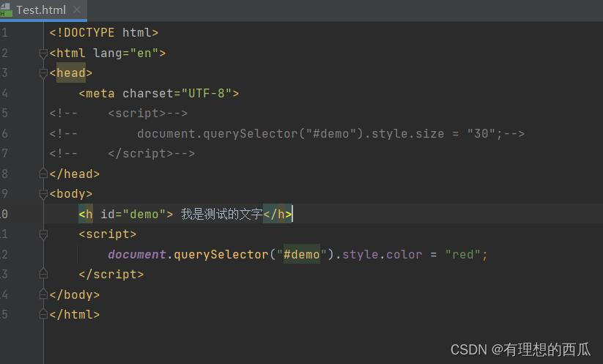The width and height of the screenshot is (603, 364).
Task: Click the closing </h> tag
Action: (278, 214)
